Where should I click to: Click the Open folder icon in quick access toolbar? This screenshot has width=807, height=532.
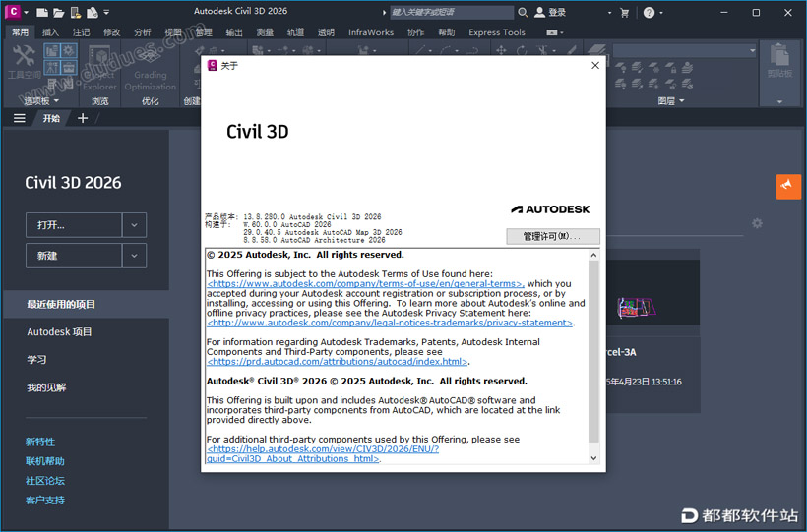tap(59, 12)
